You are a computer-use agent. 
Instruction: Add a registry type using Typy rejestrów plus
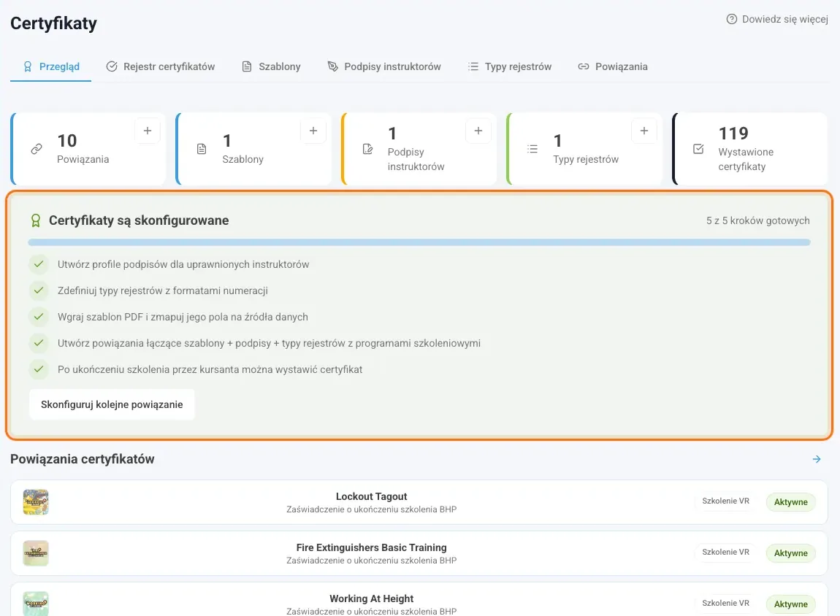coord(644,131)
